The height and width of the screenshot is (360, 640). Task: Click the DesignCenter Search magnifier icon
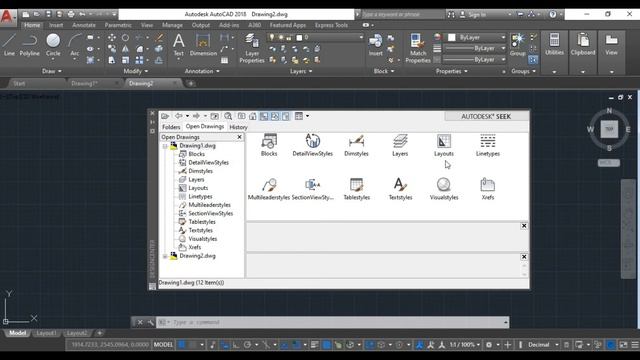[x=228, y=116]
